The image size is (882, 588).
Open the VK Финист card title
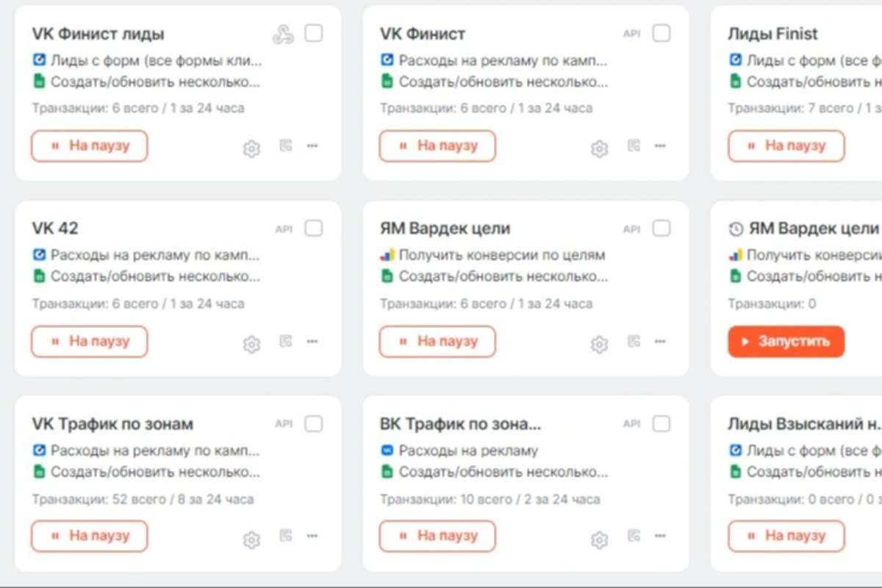coord(423,34)
